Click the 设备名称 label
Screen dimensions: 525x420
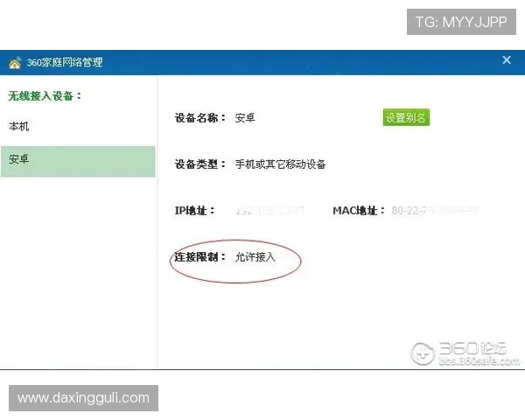pyautogui.click(x=199, y=118)
